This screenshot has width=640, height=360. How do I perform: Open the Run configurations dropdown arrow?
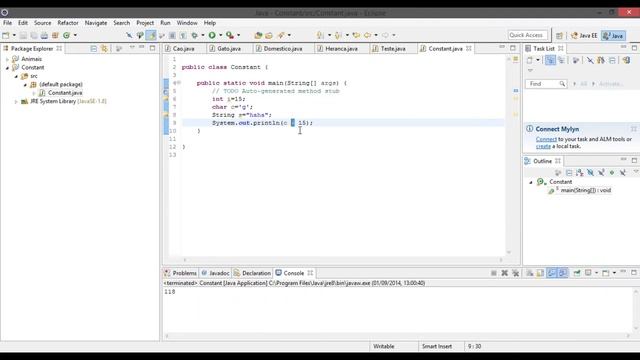coord(221,36)
